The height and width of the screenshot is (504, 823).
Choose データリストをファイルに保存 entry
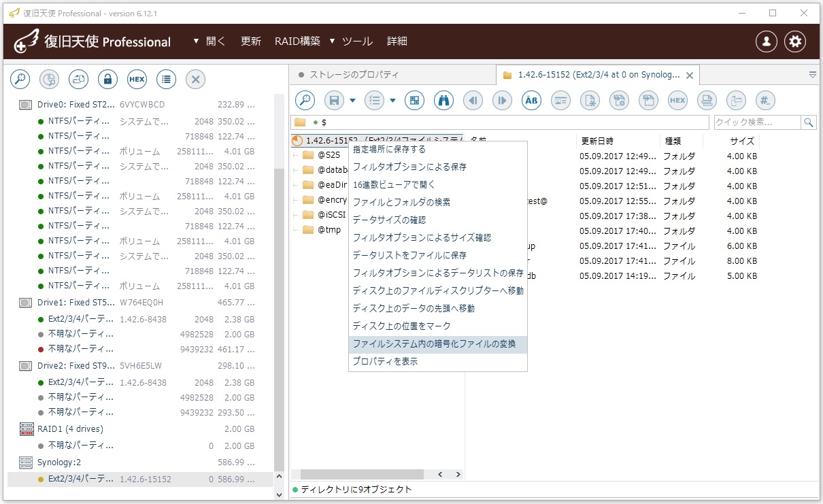(438, 255)
